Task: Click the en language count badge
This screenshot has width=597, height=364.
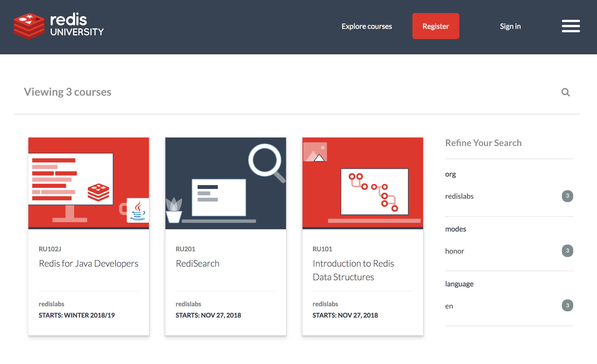Action: (x=567, y=305)
